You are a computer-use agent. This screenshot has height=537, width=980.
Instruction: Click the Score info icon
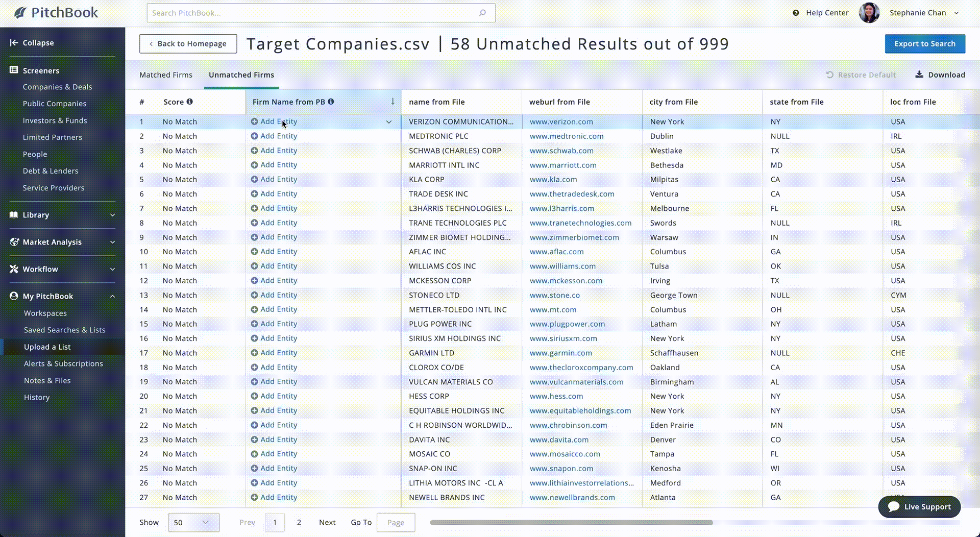click(189, 102)
